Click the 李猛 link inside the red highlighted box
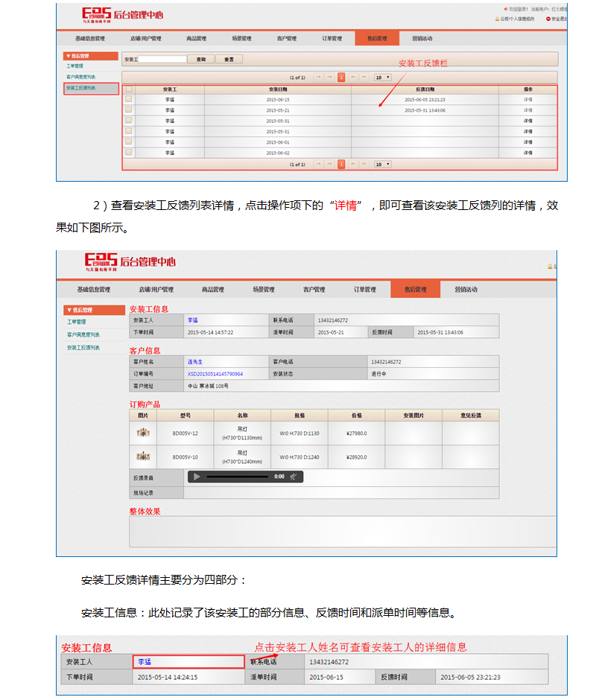This screenshot has width=596, height=700. [x=145, y=661]
